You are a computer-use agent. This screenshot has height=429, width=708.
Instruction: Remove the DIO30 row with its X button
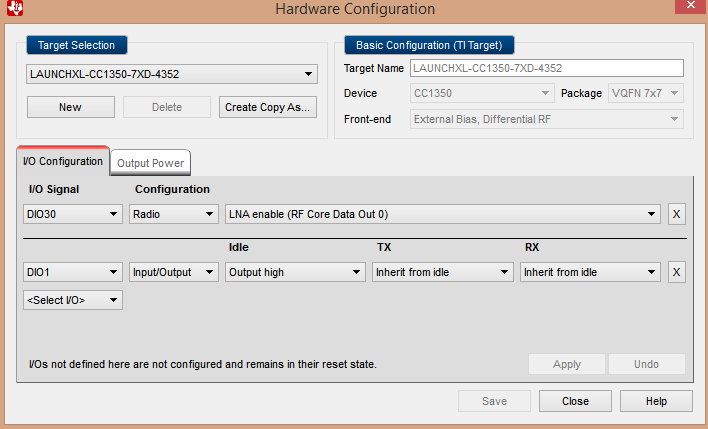(677, 214)
